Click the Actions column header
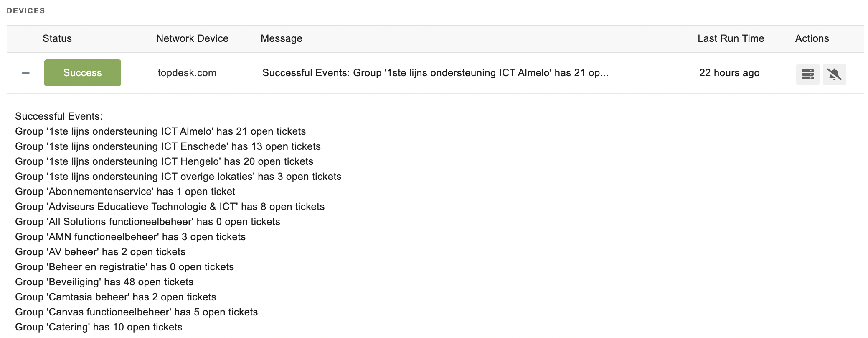The width and height of the screenshot is (868, 338). [812, 38]
